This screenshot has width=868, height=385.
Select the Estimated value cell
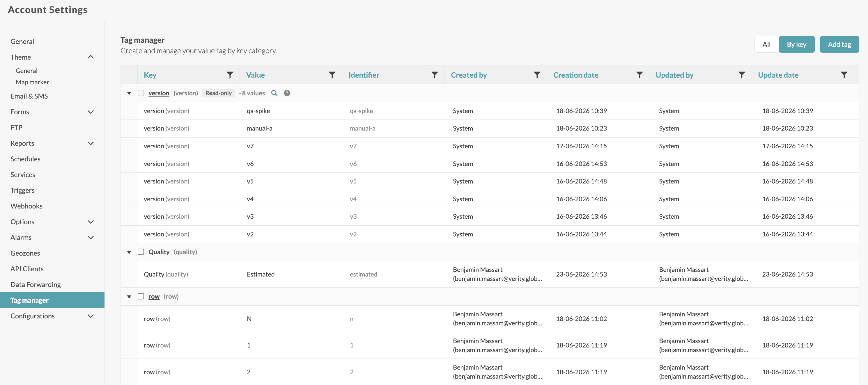click(261, 274)
